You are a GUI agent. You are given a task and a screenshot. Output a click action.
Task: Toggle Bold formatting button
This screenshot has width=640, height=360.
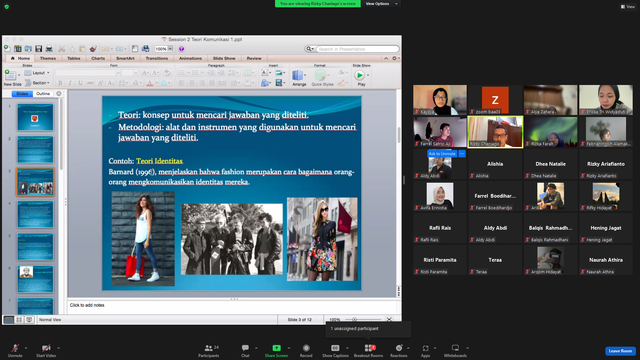(60, 83)
